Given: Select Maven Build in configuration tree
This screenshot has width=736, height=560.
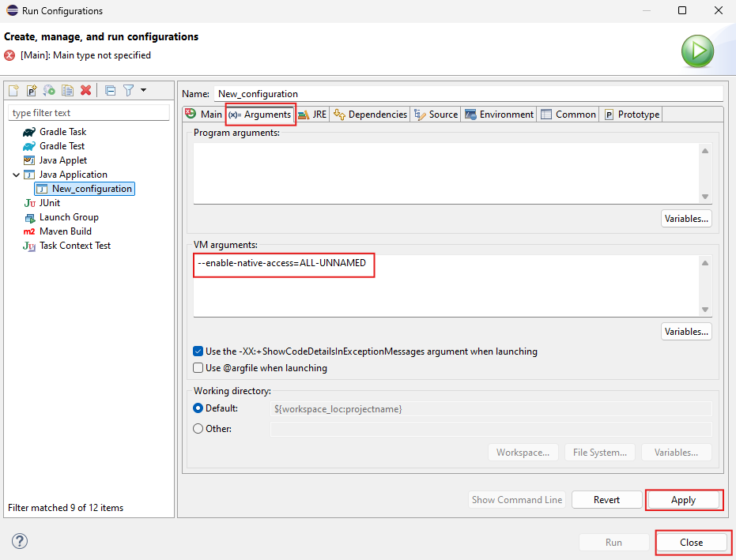Looking at the screenshot, I should click(x=65, y=231).
